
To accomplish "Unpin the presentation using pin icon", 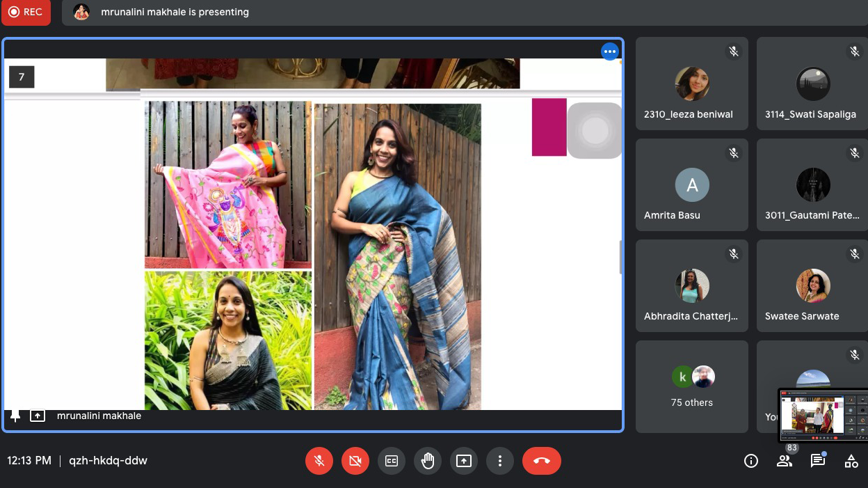I will click(x=15, y=416).
